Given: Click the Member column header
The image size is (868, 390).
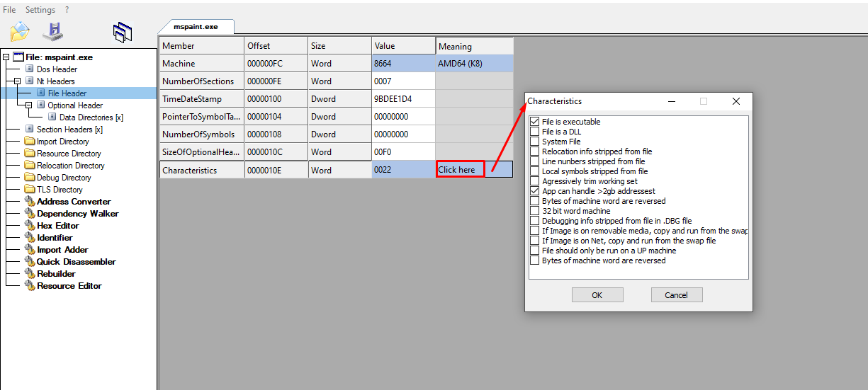Looking at the screenshot, I should pos(202,46).
